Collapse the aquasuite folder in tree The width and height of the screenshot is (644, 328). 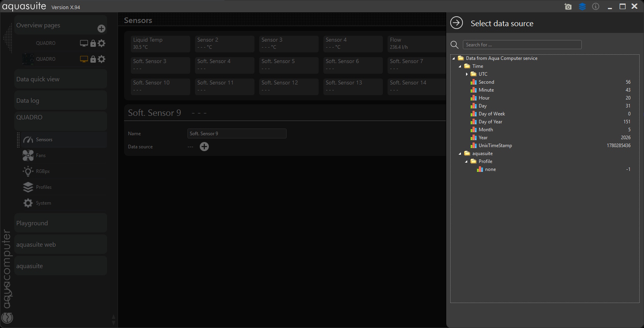[x=460, y=153]
